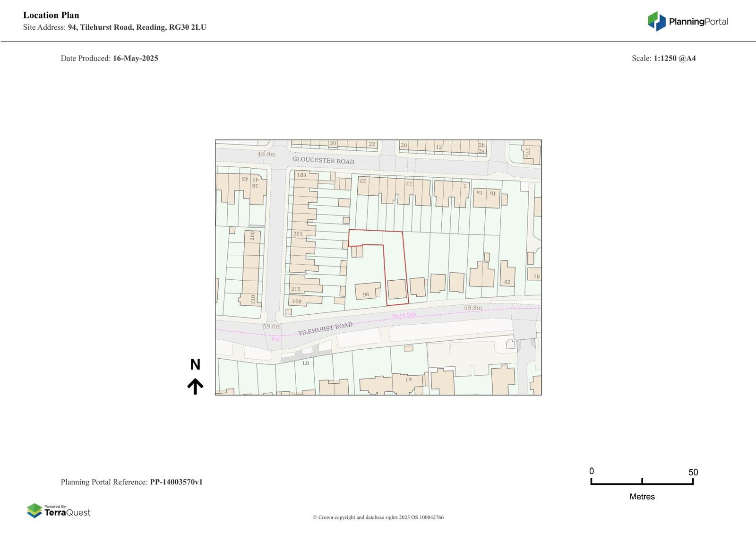Click the north arrow symbol

pos(195,386)
